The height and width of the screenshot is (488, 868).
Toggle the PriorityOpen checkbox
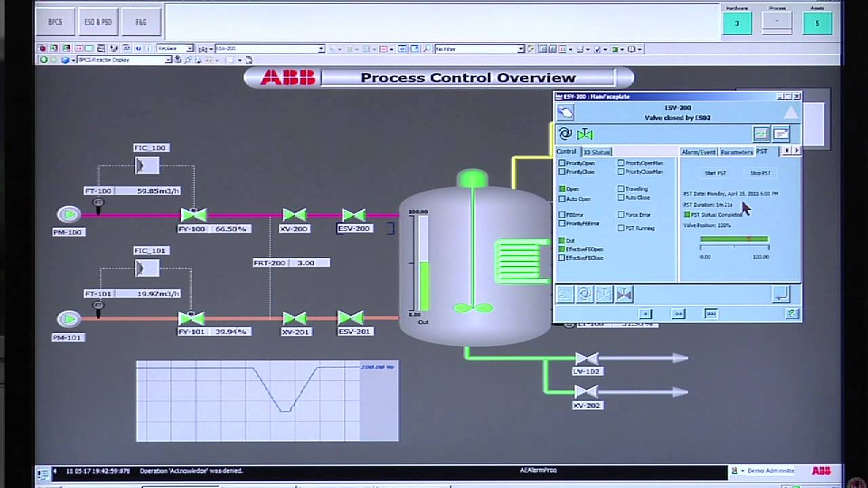pos(561,163)
